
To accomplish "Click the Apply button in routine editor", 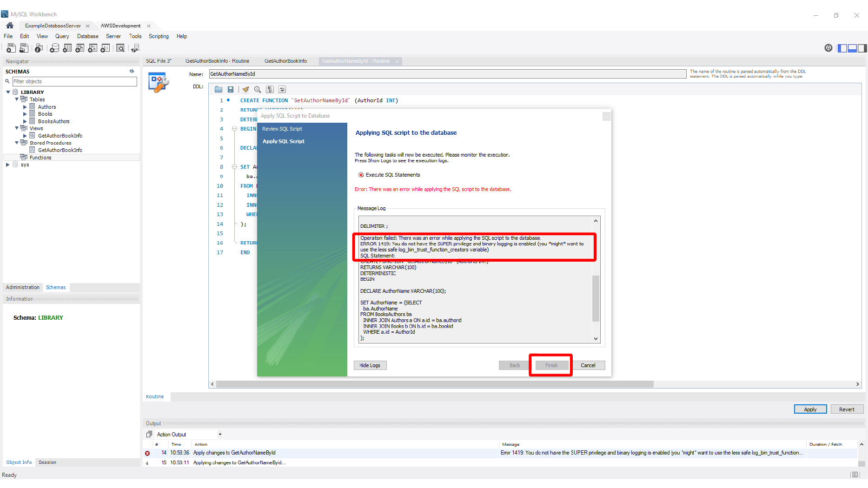I will (810, 409).
